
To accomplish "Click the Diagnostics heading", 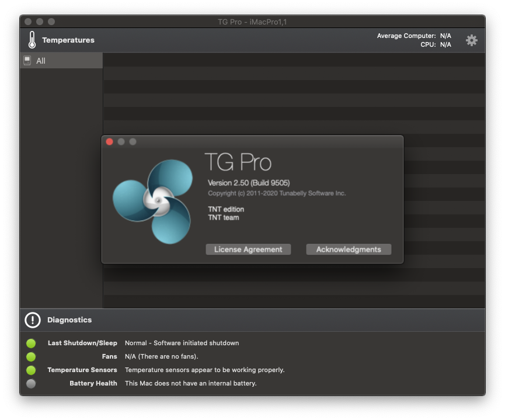I will pos(69,320).
